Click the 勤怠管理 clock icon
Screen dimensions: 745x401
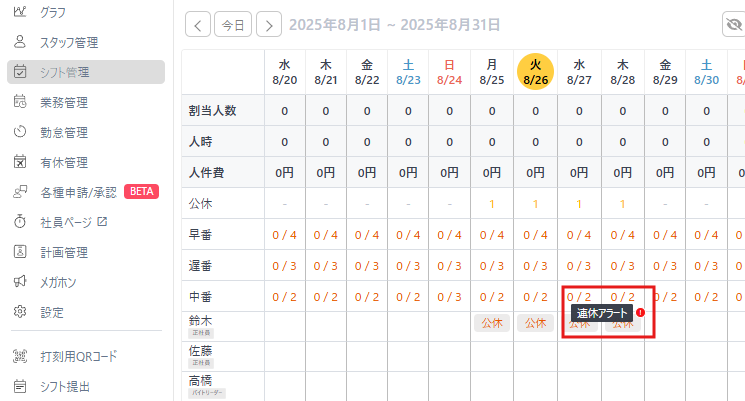[20, 132]
